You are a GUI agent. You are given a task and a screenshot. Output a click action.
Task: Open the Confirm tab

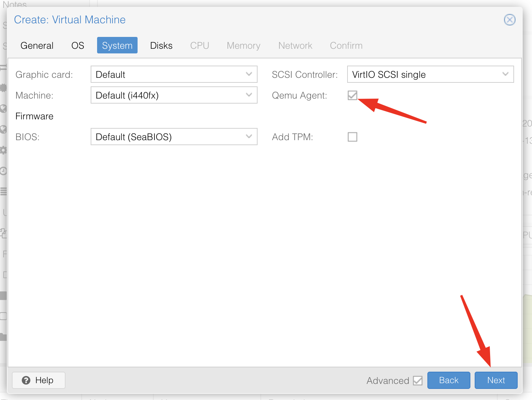346,46
